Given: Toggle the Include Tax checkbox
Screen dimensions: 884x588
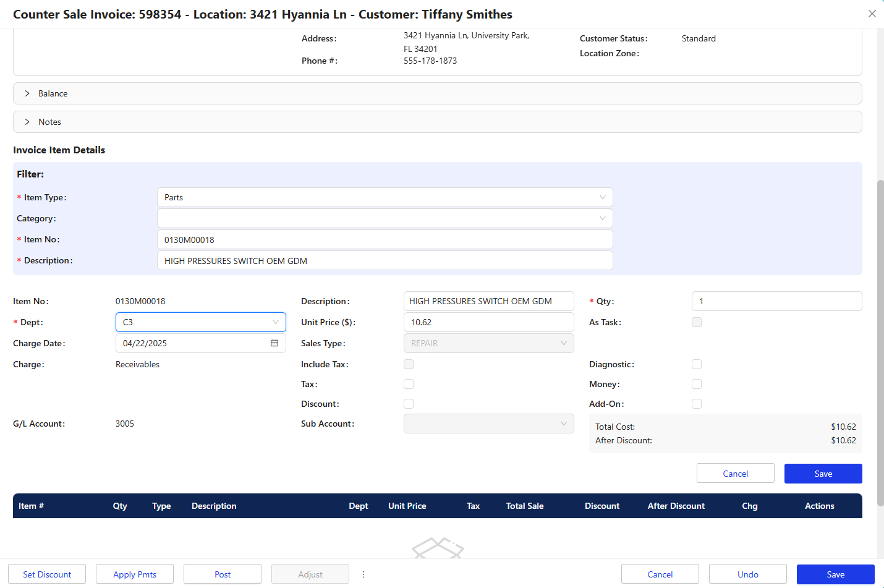Looking at the screenshot, I should pyautogui.click(x=409, y=364).
